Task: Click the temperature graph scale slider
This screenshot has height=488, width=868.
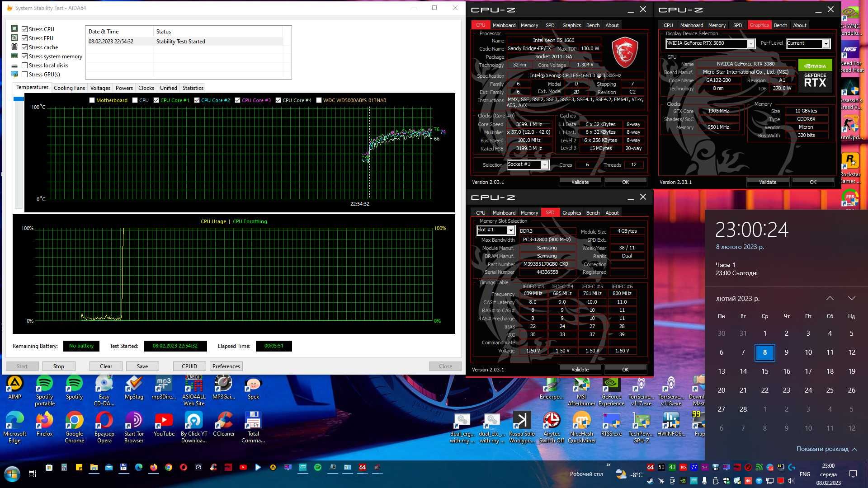Action: click(19, 99)
